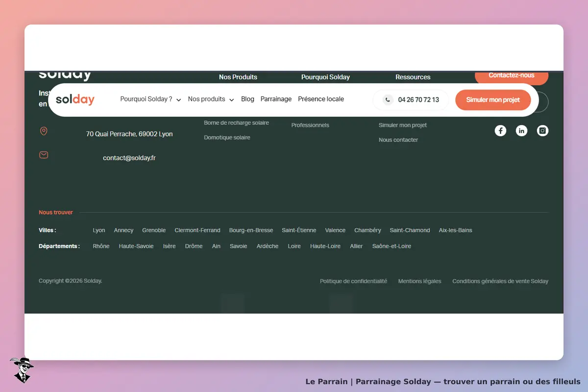Image resolution: width=588 pixels, height=392 pixels.
Task: Click the Contactez-nous button
Action: (512, 76)
